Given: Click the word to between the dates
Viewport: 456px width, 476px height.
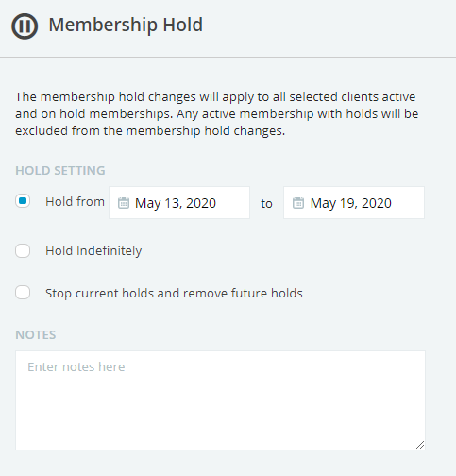Looking at the screenshot, I should point(266,204).
